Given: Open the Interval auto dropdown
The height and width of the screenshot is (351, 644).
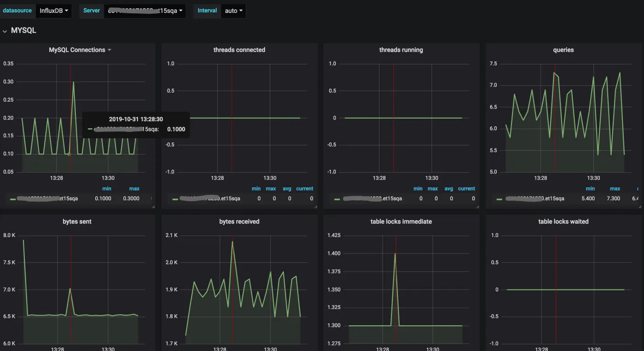Looking at the screenshot, I should point(233,11).
